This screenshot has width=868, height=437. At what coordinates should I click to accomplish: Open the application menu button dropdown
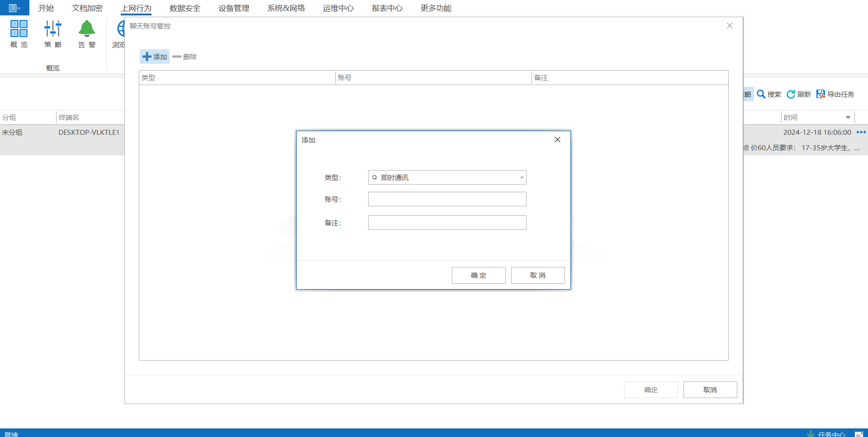point(14,8)
